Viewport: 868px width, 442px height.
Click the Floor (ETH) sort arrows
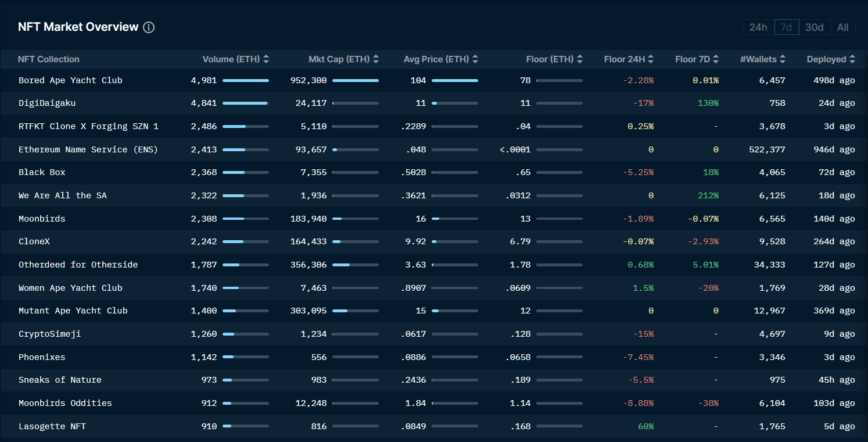580,59
